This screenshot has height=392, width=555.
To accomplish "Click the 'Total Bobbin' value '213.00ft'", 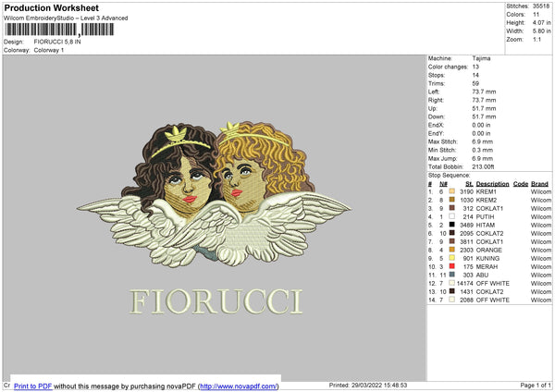I will [x=483, y=166].
